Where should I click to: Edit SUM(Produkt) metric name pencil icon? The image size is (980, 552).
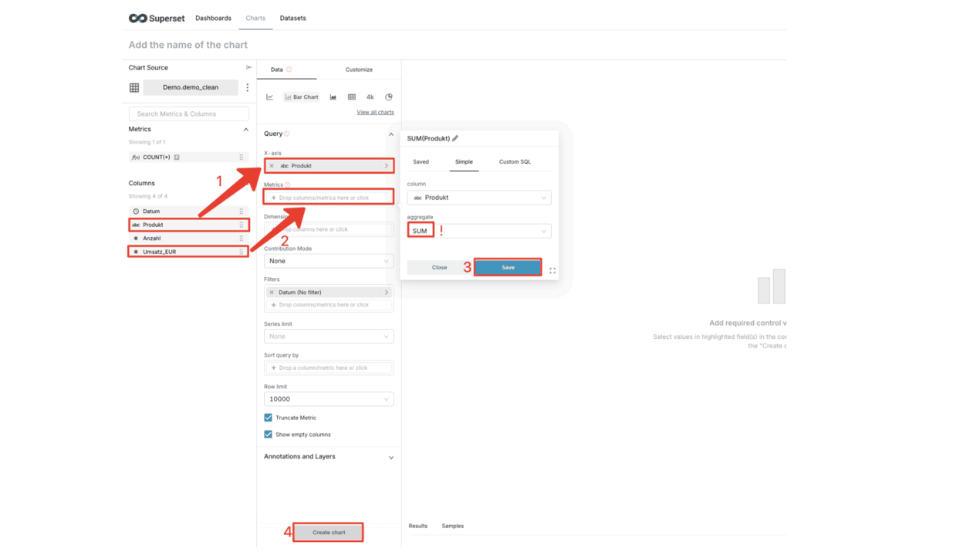(455, 139)
